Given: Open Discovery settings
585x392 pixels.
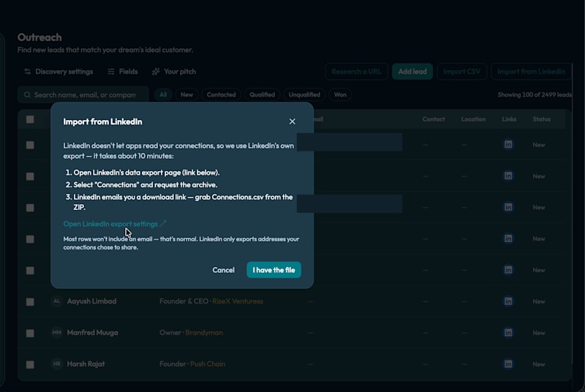Looking at the screenshot, I should (58, 72).
